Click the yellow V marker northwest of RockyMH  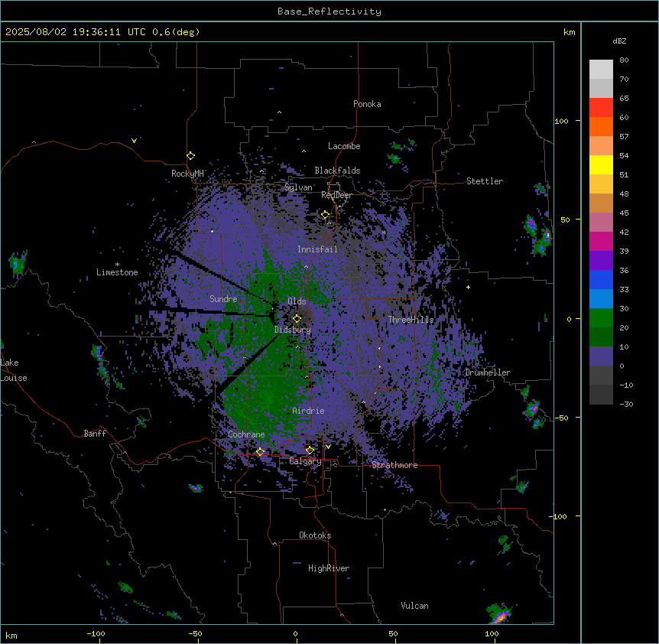pos(134,141)
